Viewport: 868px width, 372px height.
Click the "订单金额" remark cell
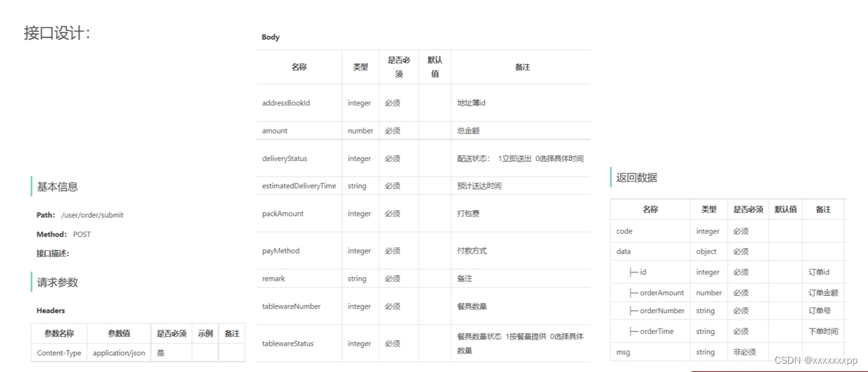click(x=823, y=293)
